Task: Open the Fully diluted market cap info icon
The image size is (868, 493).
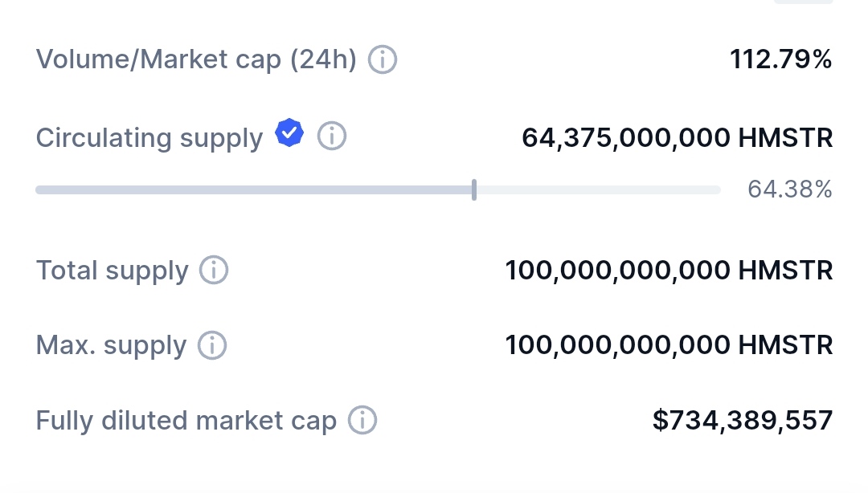Action: pos(362,420)
